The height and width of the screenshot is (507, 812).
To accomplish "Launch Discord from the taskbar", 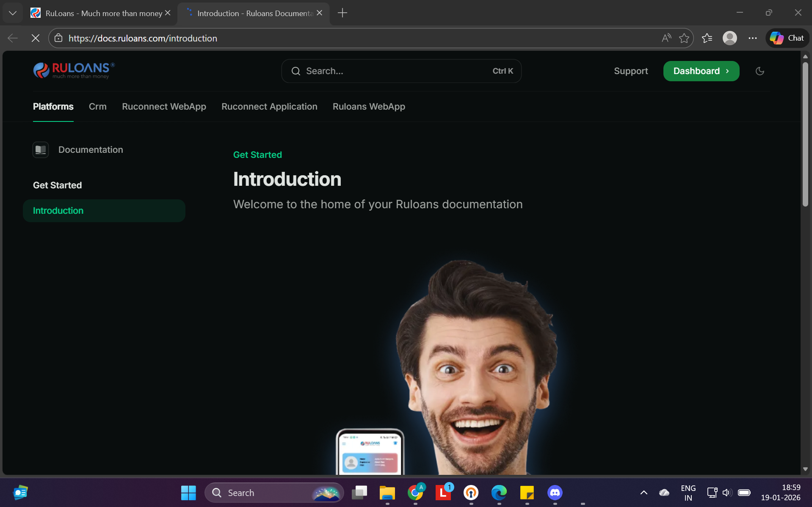I will (x=555, y=493).
